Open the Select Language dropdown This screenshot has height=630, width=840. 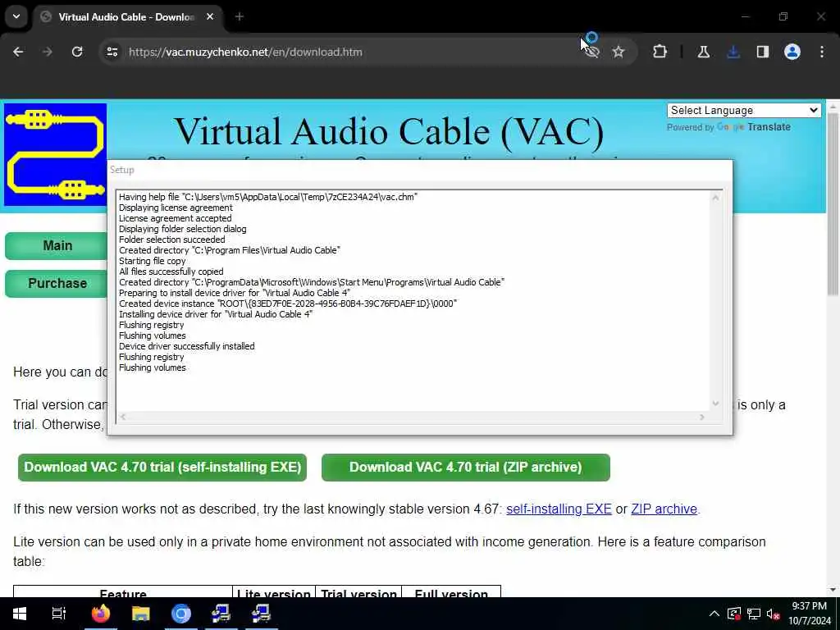743,111
